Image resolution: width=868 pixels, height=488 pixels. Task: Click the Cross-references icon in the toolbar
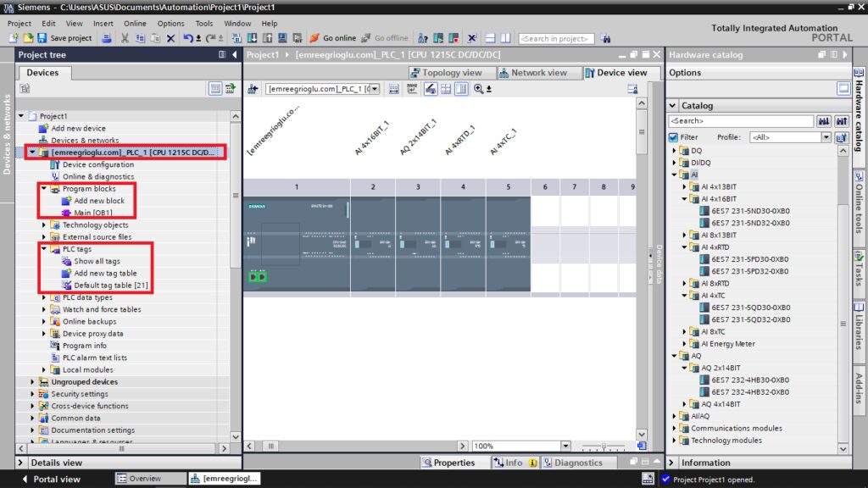(x=471, y=38)
